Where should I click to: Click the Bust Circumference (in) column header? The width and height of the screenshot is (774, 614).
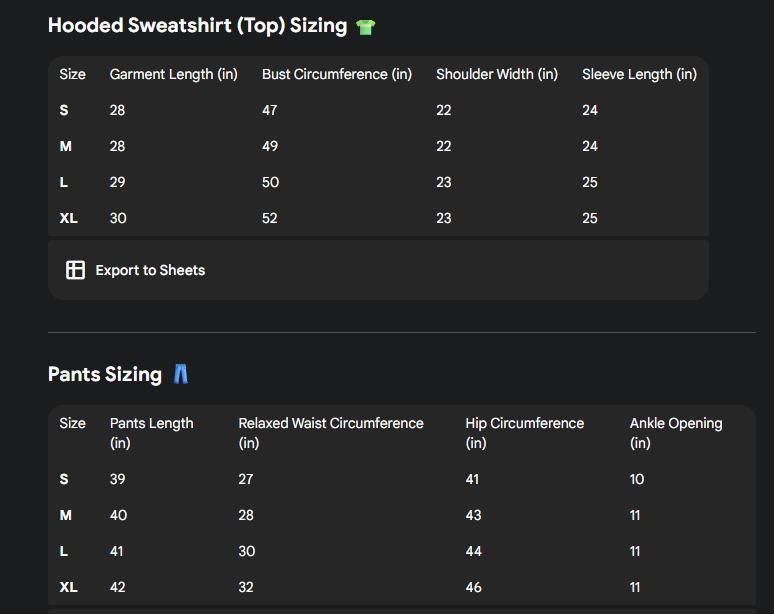336,74
